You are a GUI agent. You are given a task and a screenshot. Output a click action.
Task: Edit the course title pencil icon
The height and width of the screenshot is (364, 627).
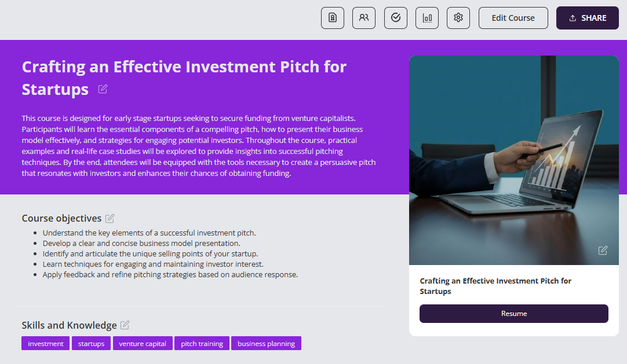tap(103, 89)
